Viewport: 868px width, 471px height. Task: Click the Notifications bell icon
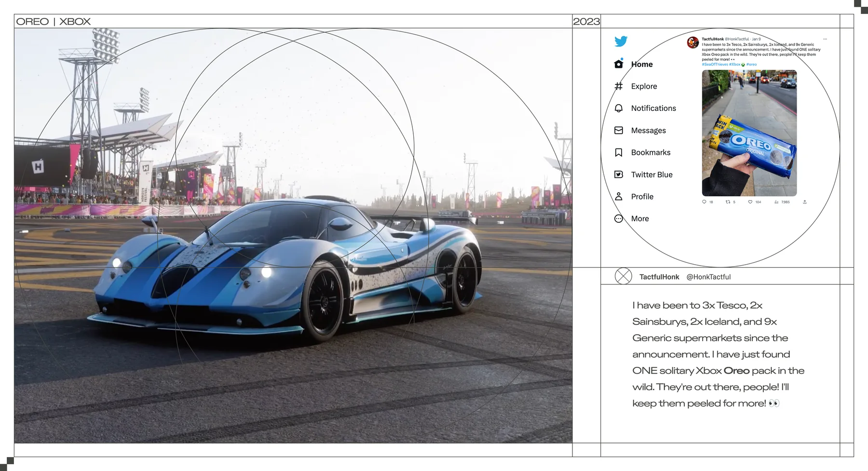(x=619, y=108)
